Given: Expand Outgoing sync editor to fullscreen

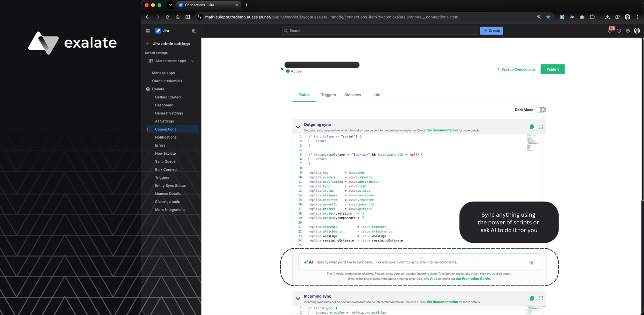Looking at the screenshot, I should [541, 127].
